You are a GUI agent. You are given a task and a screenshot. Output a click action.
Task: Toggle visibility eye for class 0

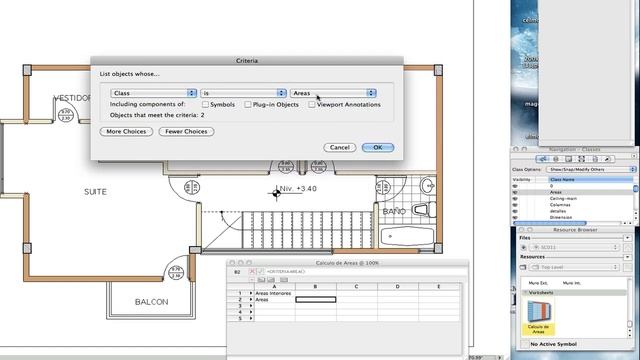click(x=515, y=186)
